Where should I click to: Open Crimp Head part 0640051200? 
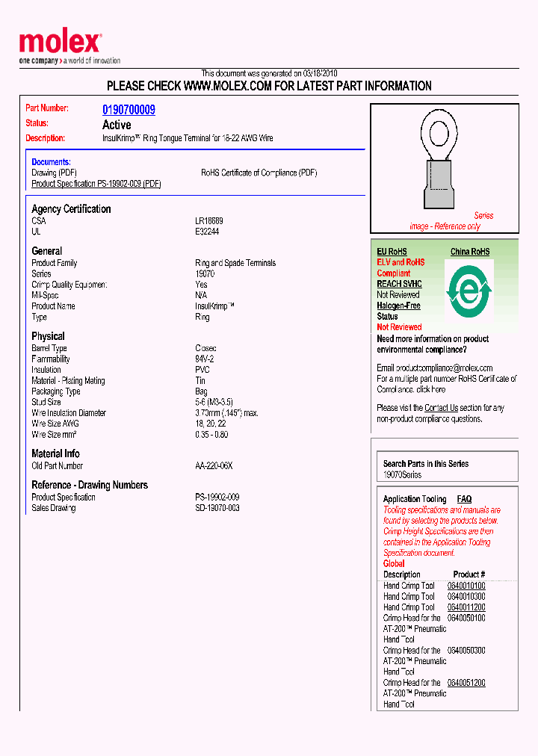pos(466,683)
